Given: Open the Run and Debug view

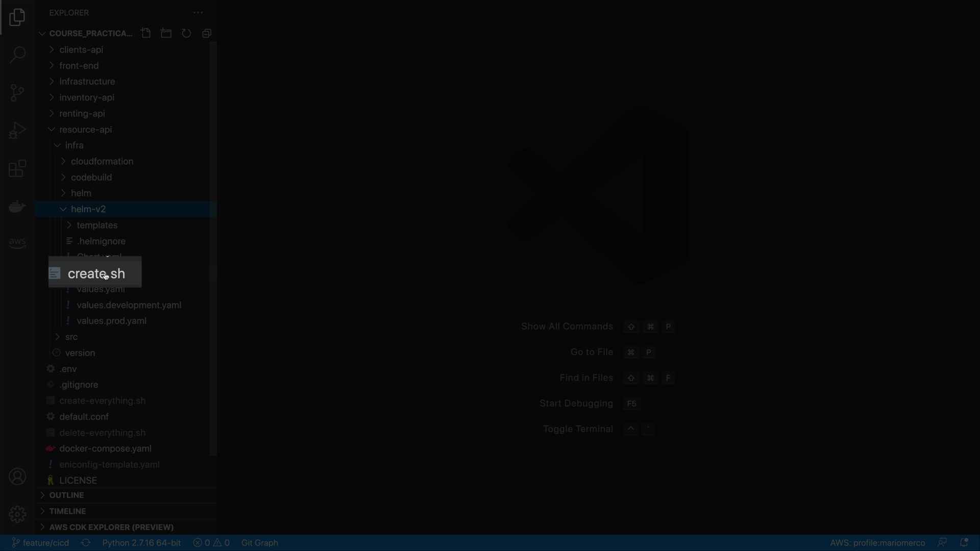Looking at the screenshot, I should (17, 131).
